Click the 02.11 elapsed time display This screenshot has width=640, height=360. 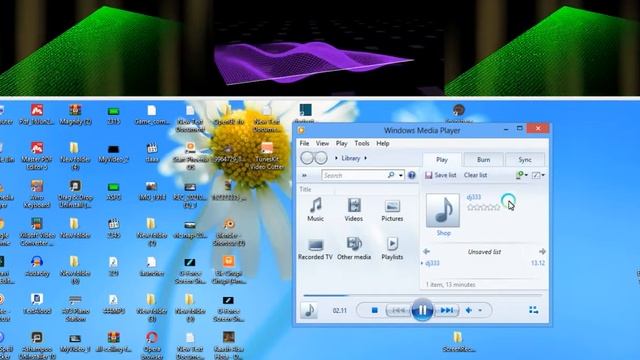pos(339,311)
